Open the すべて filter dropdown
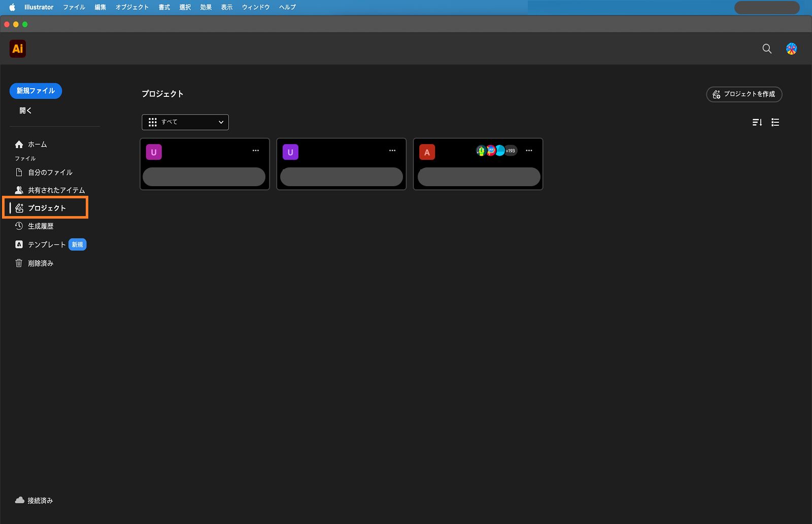This screenshot has height=524, width=812. click(x=185, y=122)
